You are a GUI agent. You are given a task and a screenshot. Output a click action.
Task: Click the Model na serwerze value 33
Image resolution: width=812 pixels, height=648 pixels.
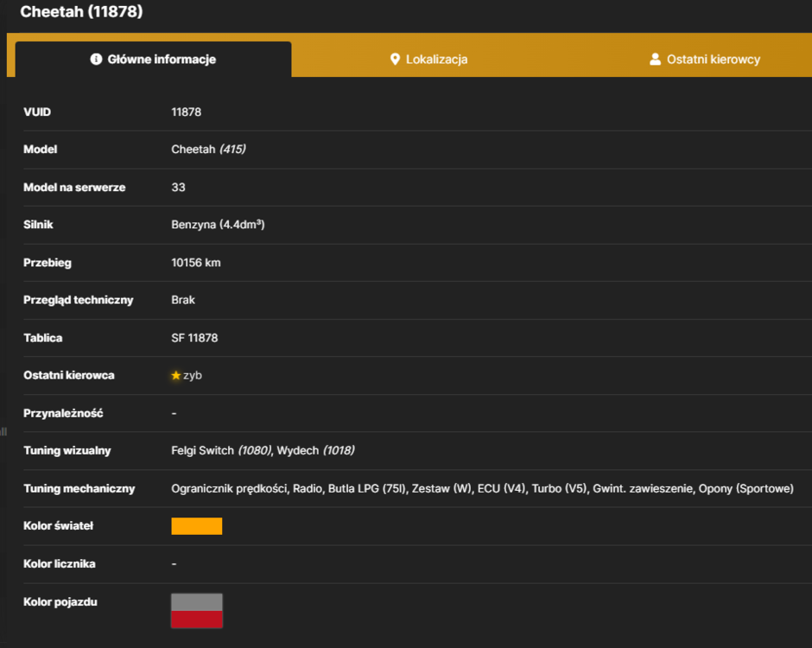pos(178,187)
